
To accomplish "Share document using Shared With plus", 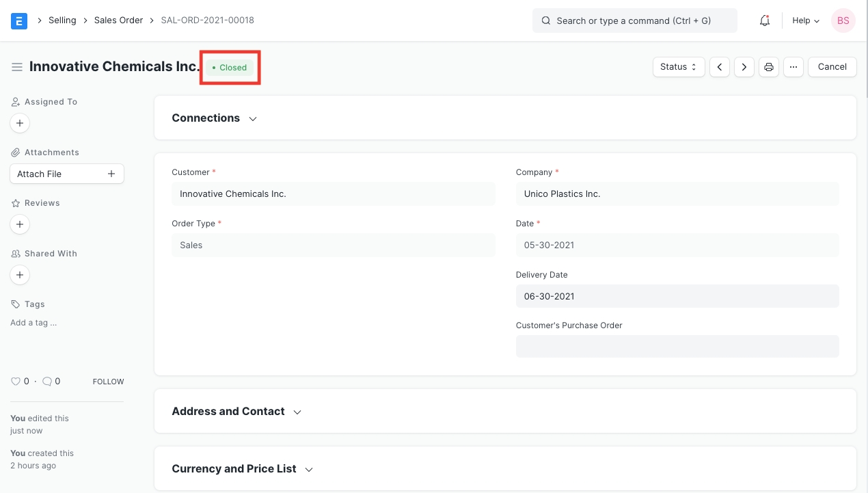I will point(20,275).
